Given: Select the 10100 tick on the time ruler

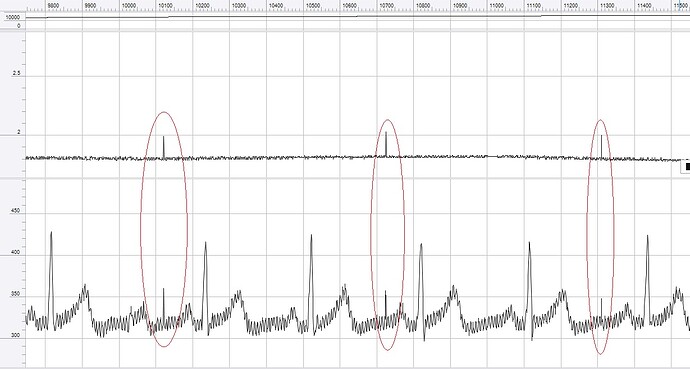Looking at the screenshot, I should click(x=165, y=5).
